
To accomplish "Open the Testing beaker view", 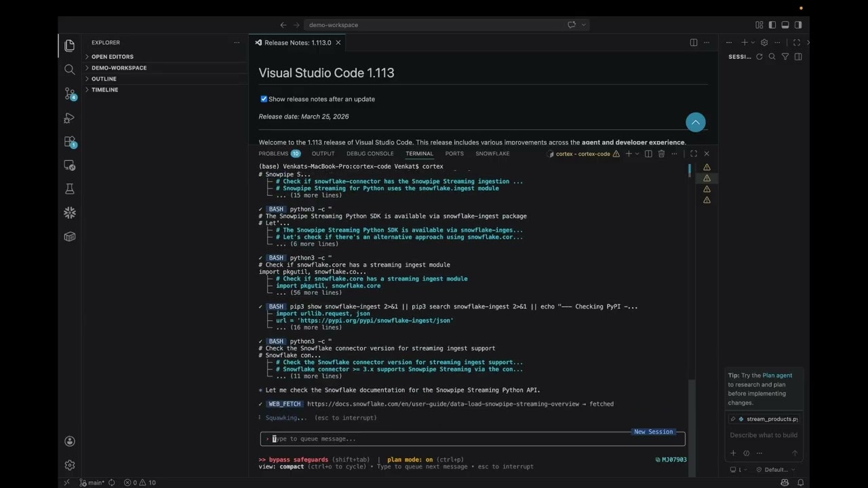I will pyautogui.click(x=69, y=189).
